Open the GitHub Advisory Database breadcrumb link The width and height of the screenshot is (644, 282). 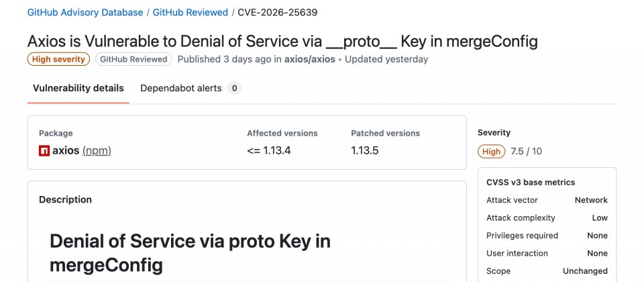pos(85,12)
